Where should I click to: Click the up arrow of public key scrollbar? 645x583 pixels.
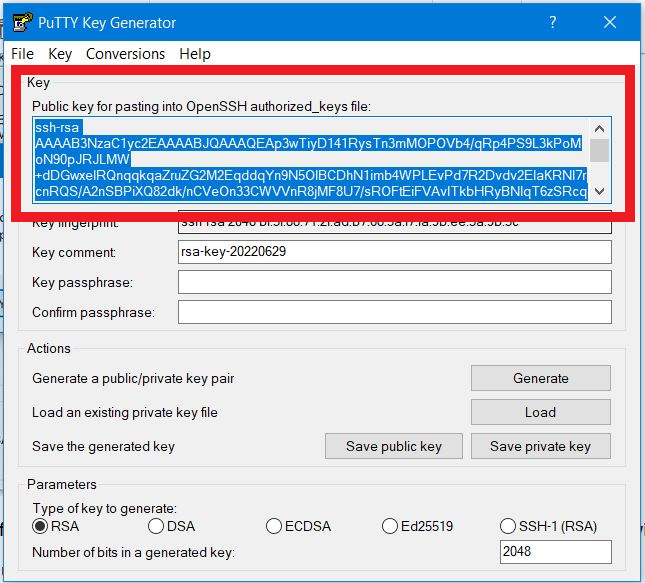click(599, 128)
